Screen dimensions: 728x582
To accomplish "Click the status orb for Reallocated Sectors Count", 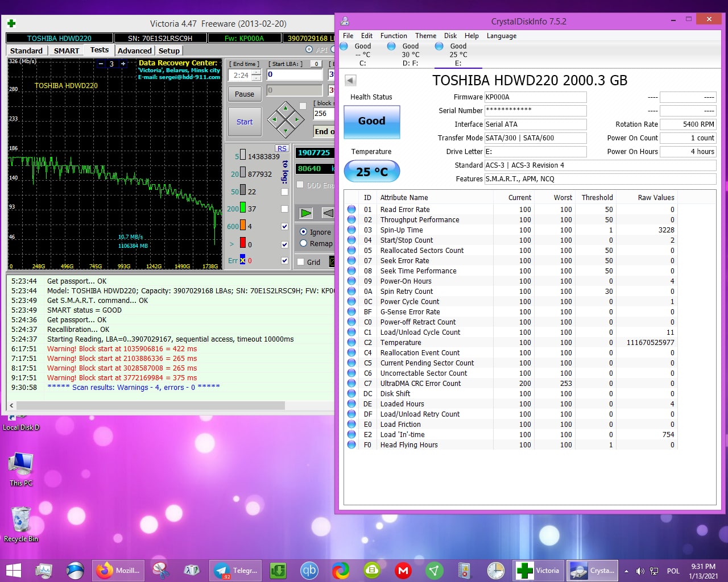I will pos(351,250).
